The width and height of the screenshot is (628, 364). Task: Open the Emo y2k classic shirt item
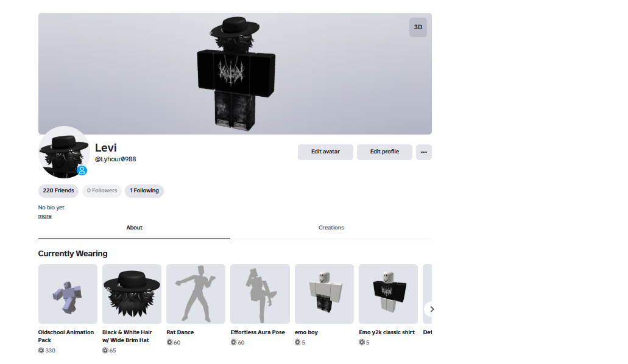(389, 294)
